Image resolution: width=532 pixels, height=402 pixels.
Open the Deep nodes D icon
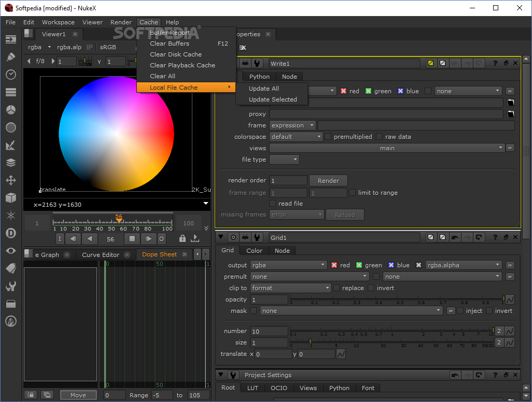coord(11,233)
